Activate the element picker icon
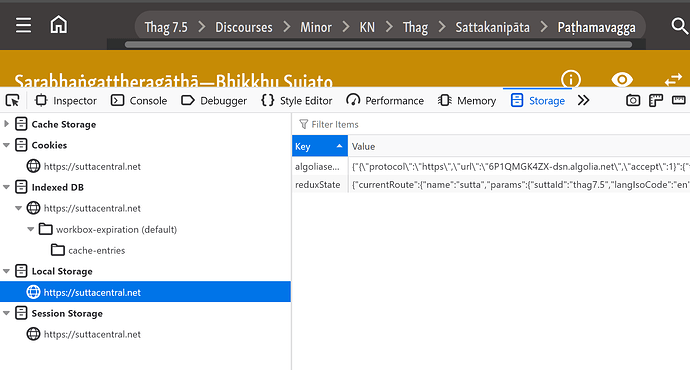 click(12, 101)
